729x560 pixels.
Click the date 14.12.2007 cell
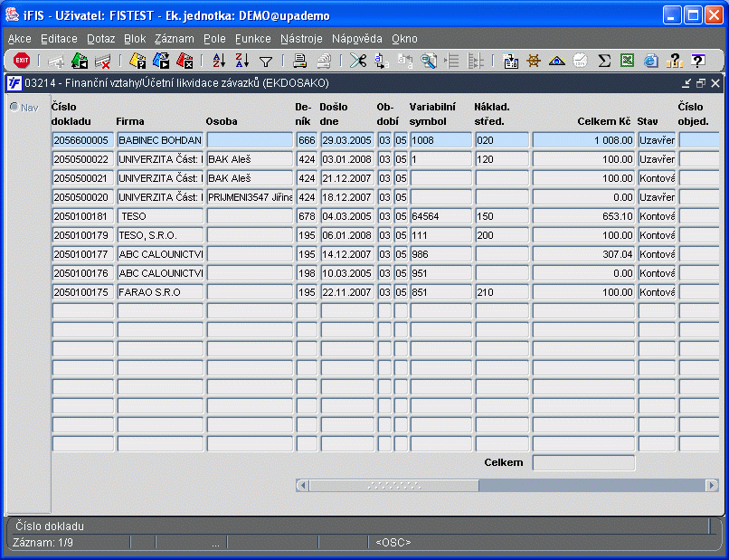pyautogui.click(x=347, y=254)
